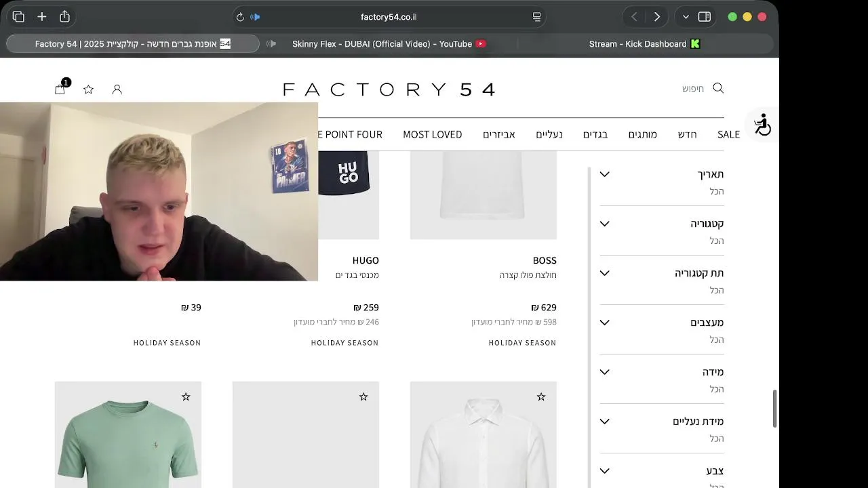Open the accessibility wheelchair icon
Screen dimensions: 868x488
(x=763, y=125)
